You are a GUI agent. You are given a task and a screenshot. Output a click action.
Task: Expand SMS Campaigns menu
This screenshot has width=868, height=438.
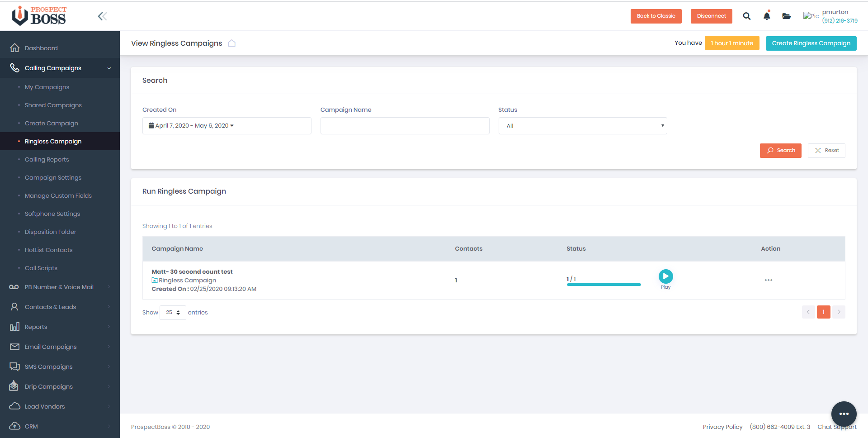[109, 367]
